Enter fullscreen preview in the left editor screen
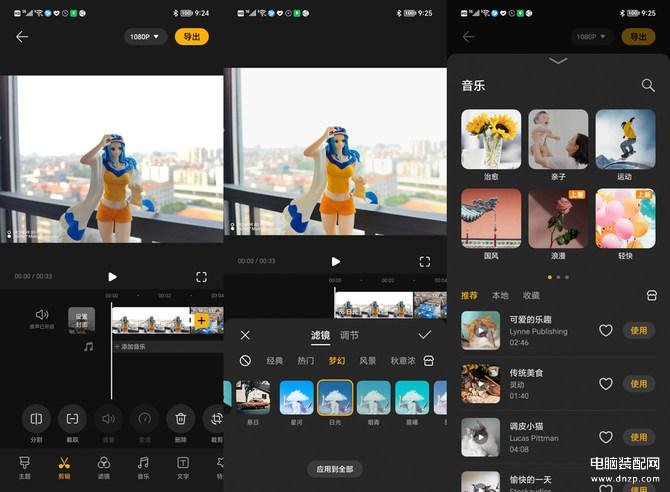Image resolution: width=670 pixels, height=492 pixels. pyautogui.click(x=201, y=277)
